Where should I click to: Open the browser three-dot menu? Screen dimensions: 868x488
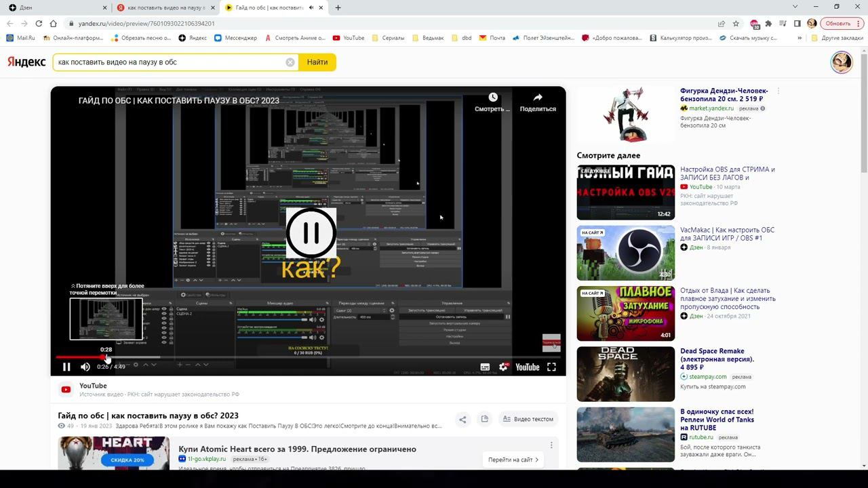click(860, 24)
